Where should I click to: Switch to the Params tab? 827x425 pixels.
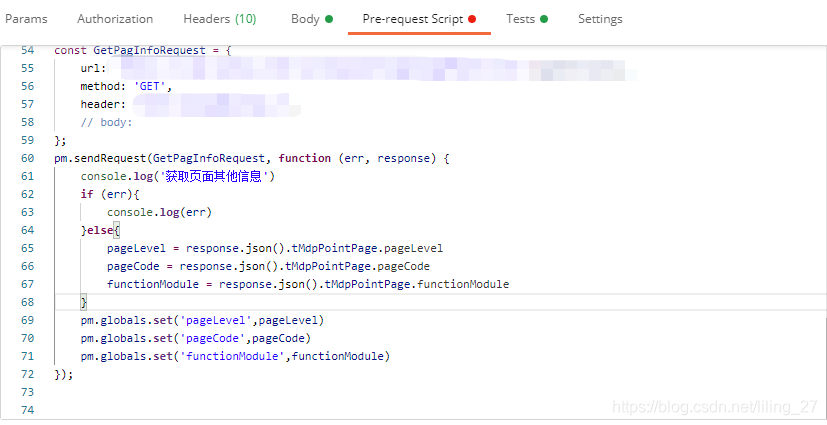click(26, 19)
